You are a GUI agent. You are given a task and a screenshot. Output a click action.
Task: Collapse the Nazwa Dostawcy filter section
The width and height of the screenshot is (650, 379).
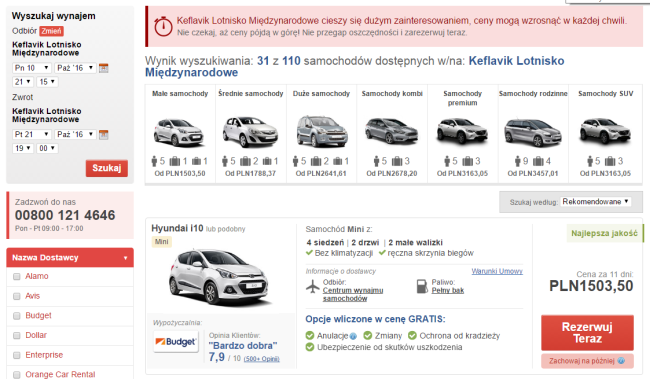pyautogui.click(x=70, y=258)
